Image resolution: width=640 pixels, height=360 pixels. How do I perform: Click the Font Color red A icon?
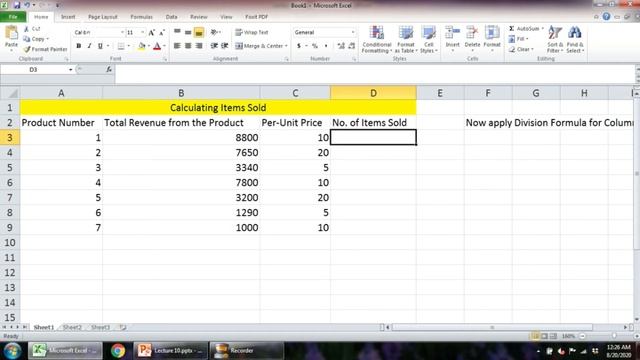(157, 46)
